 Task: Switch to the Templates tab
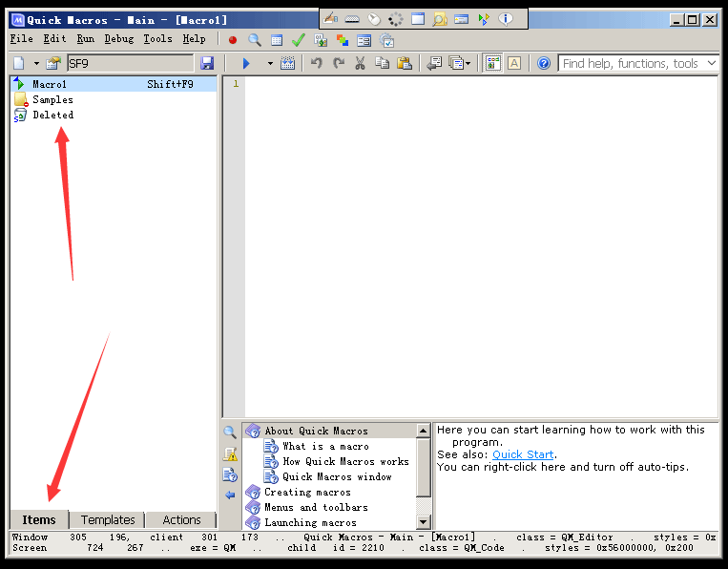point(107,520)
